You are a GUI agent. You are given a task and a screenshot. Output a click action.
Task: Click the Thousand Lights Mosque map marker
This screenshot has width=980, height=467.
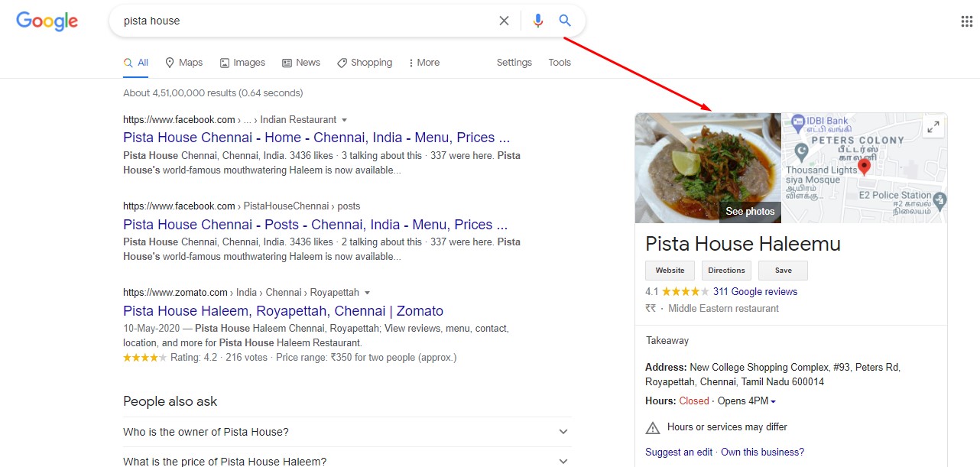coord(801,151)
